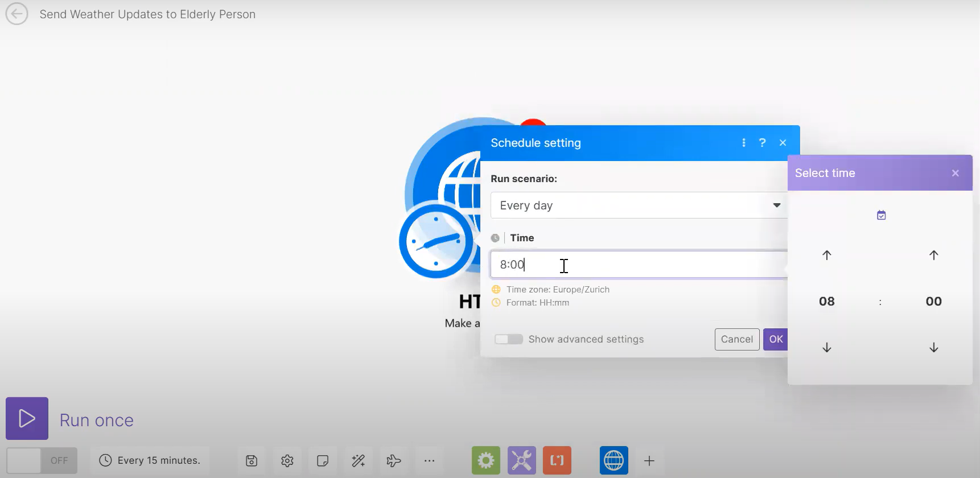Click the Run once play button
This screenshot has width=980, height=478.
coord(27,418)
